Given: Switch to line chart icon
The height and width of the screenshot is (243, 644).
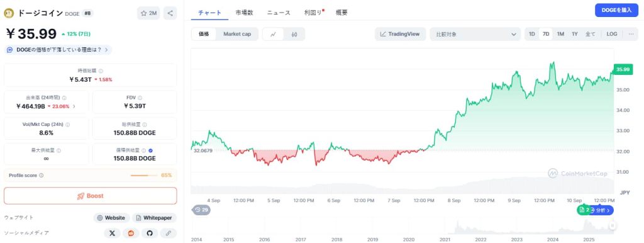Looking at the screenshot, I should [273, 34].
